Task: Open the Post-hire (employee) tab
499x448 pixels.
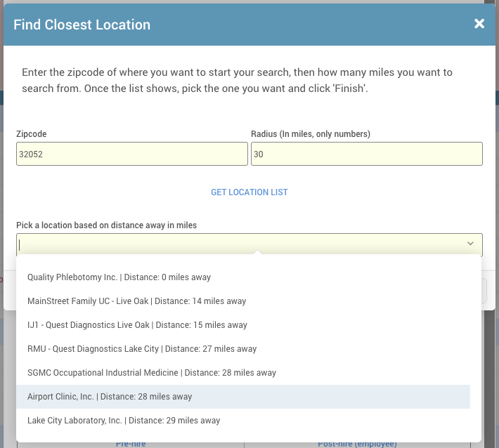Action: (358, 444)
